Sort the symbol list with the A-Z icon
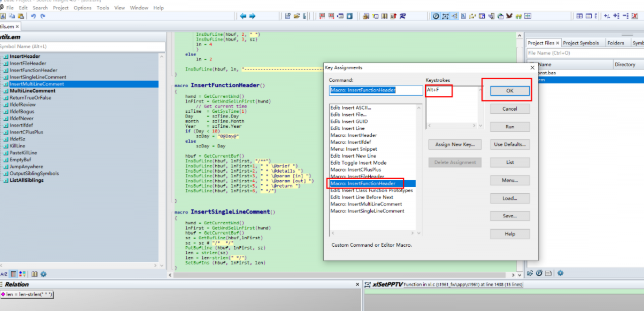 (x=4, y=274)
